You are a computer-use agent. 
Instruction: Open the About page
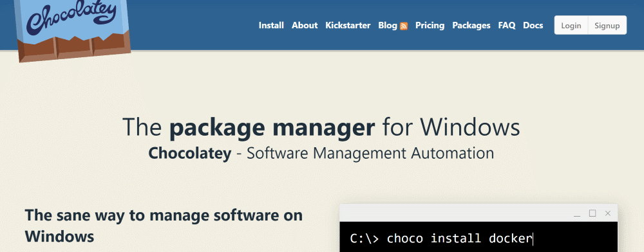tap(305, 26)
